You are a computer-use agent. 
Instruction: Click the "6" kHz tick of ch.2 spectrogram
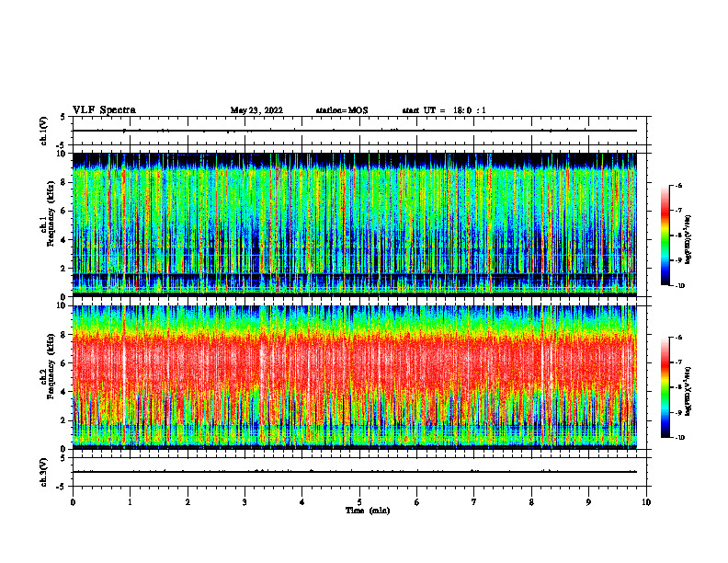(x=63, y=363)
